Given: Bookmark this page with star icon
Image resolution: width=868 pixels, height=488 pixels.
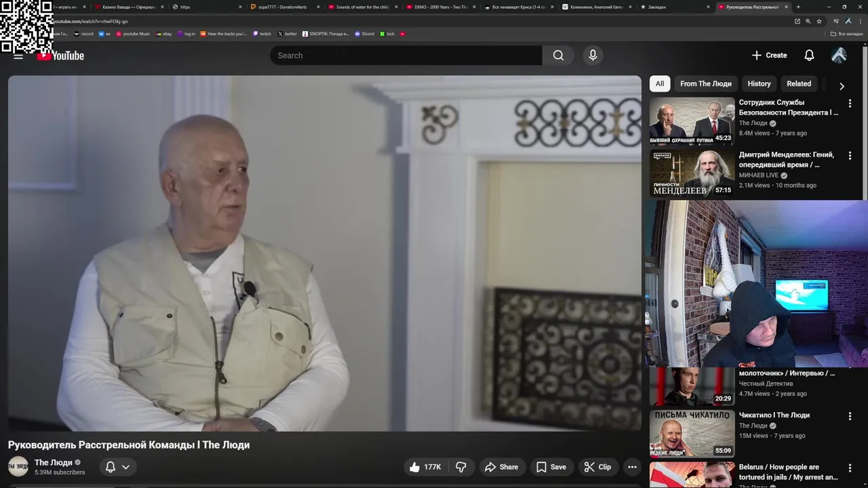Looking at the screenshot, I should coord(818,21).
